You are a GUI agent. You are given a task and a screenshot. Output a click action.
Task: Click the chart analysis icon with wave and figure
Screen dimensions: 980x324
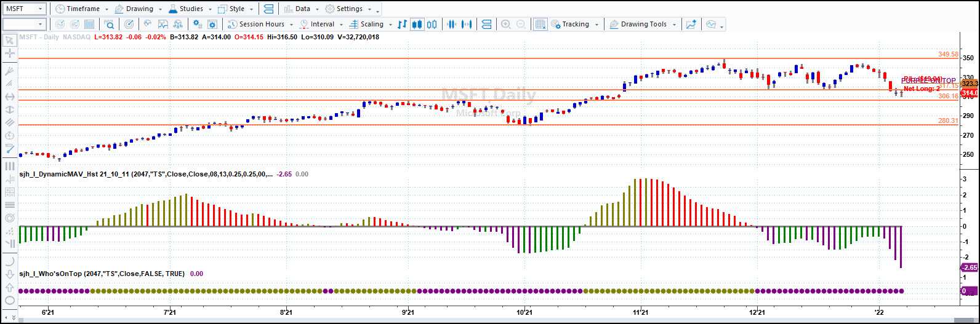point(163,25)
